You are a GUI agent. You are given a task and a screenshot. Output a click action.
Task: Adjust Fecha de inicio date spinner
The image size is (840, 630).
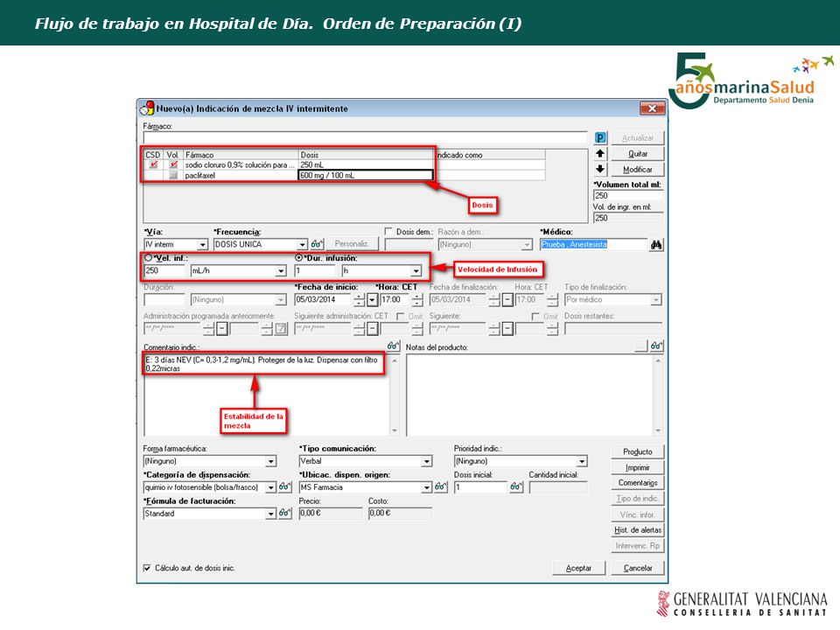pyautogui.click(x=360, y=300)
